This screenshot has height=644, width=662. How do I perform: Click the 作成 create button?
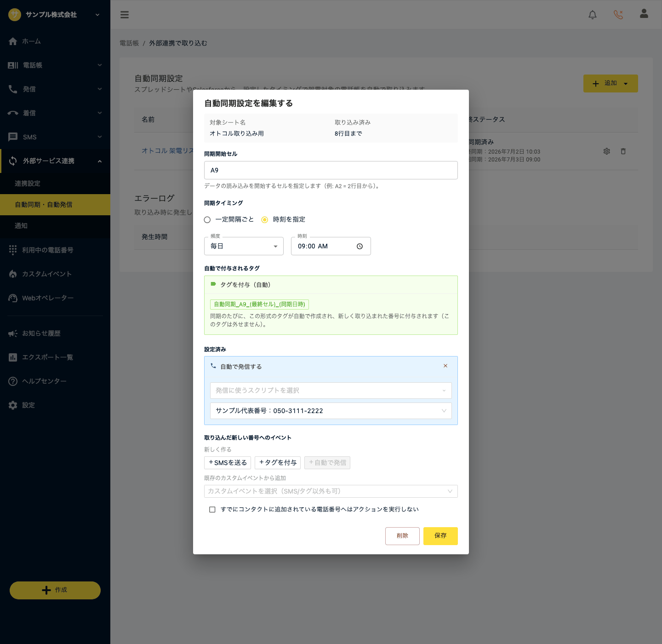55,590
